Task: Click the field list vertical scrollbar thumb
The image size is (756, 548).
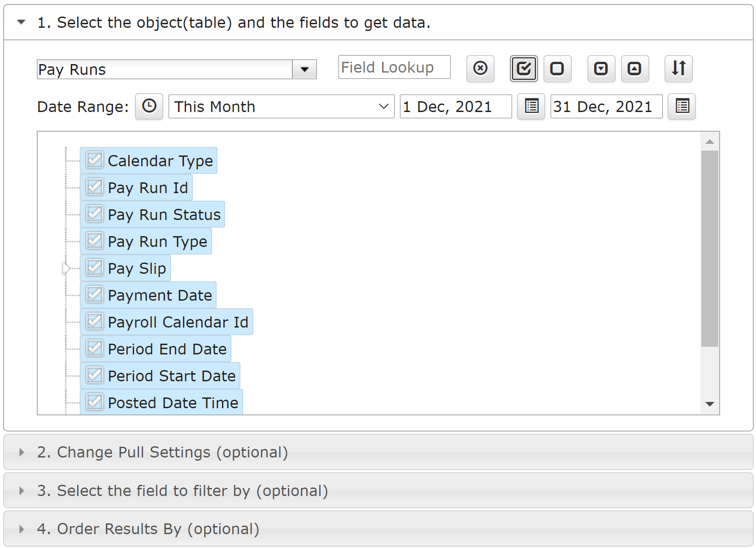Action: pyautogui.click(x=710, y=249)
